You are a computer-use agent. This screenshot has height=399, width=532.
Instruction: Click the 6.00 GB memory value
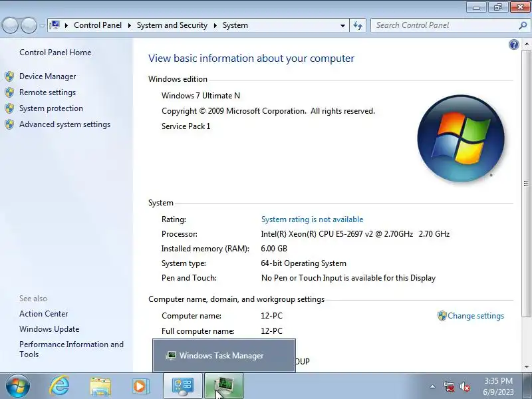click(274, 249)
